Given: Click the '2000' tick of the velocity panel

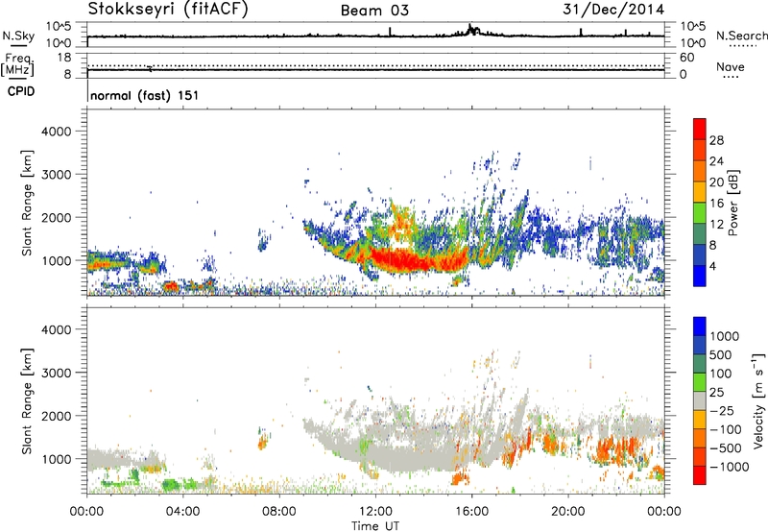Looking at the screenshot, I should click(57, 416).
